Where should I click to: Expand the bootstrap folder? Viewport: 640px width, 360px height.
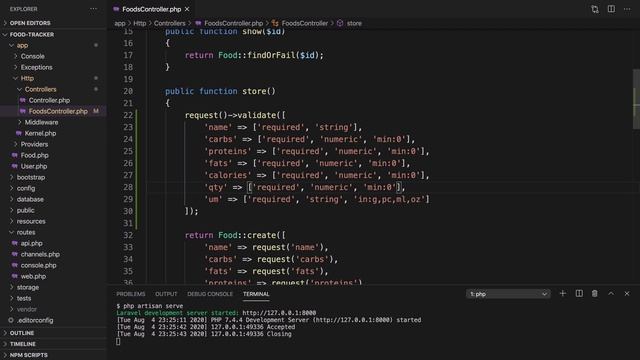click(x=31, y=178)
